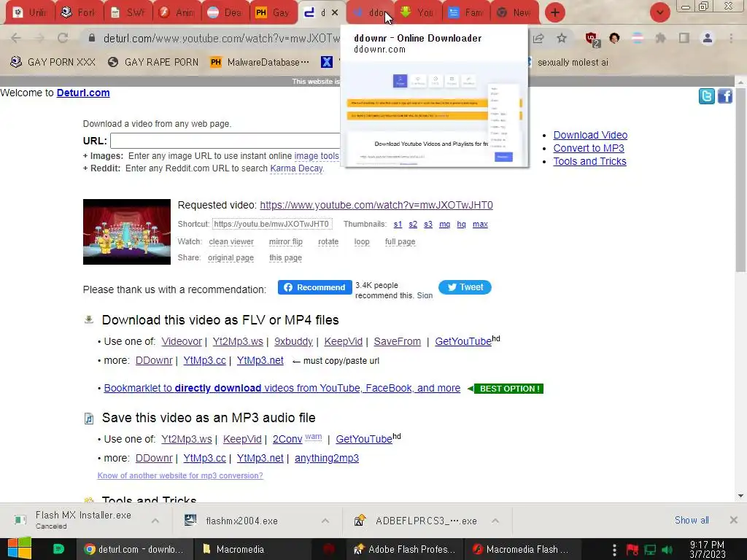Open the Chrome three-dot menu
The image size is (747, 560).
click(x=731, y=38)
